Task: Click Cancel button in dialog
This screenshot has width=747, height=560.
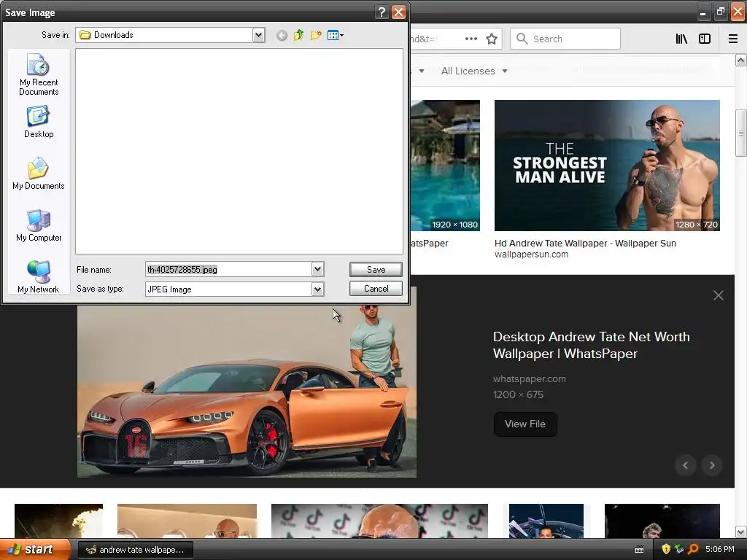Action: tap(376, 289)
